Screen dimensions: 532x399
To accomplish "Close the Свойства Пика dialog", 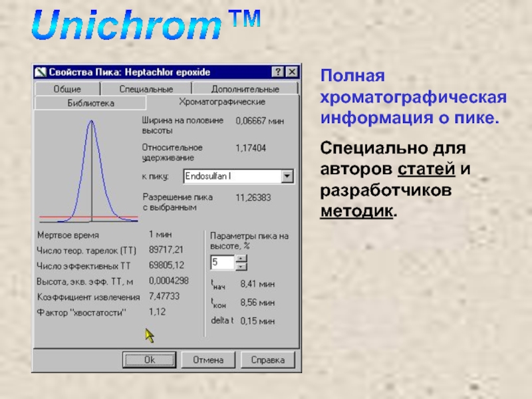I will [x=292, y=72].
